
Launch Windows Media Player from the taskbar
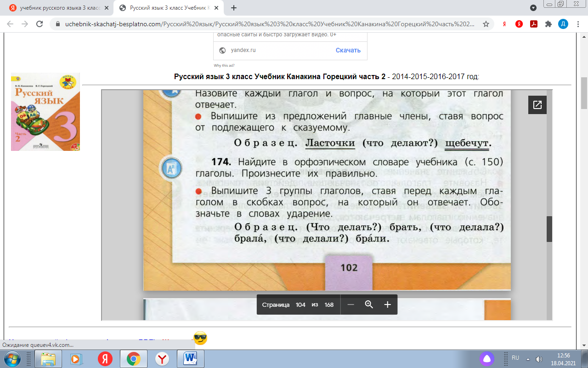point(77,359)
